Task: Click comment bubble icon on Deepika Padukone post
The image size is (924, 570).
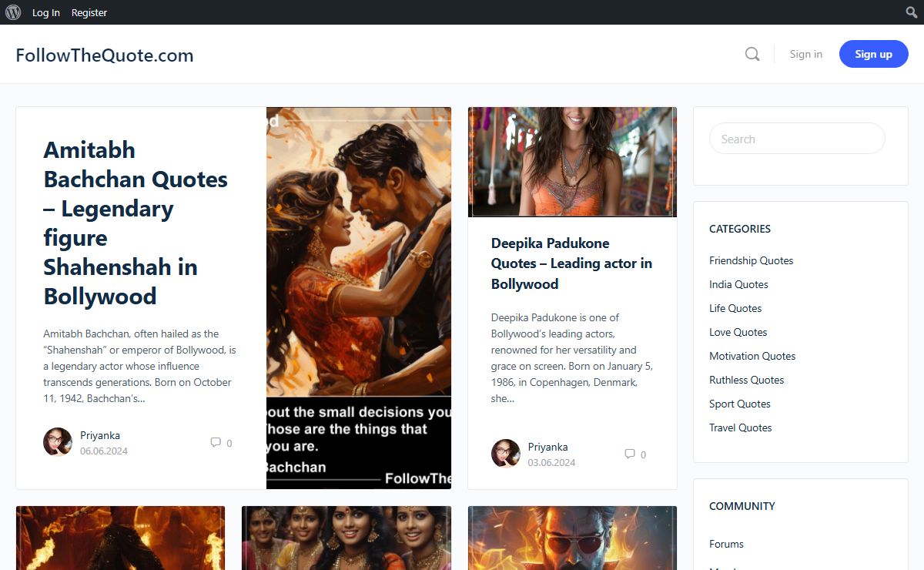Action: 630,454
